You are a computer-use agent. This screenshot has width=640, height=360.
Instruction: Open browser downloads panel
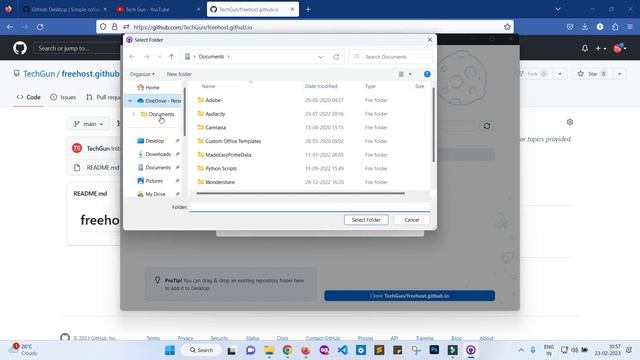click(584, 27)
